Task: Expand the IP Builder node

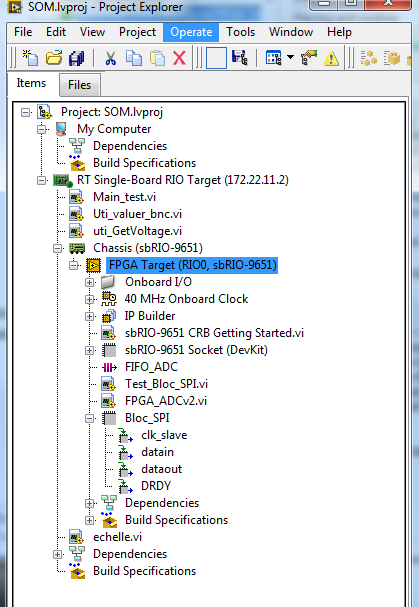Action: [x=89, y=316]
